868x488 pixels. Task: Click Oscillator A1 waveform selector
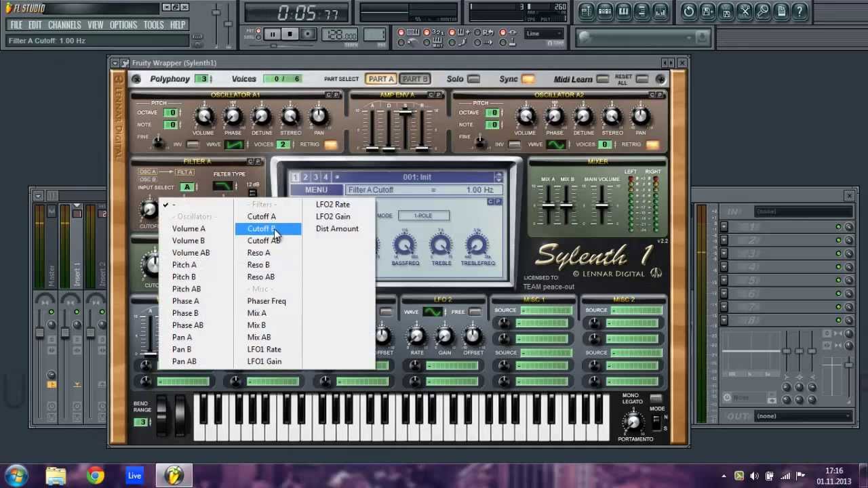(235, 144)
